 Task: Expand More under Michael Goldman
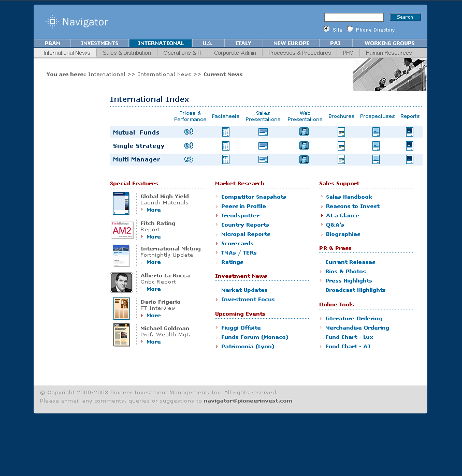click(153, 342)
